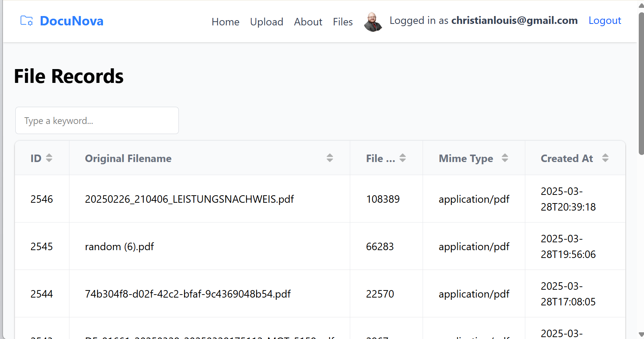This screenshot has width=644, height=339.
Task: Click application/pdf in row 2546
Action: pos(474,199)
